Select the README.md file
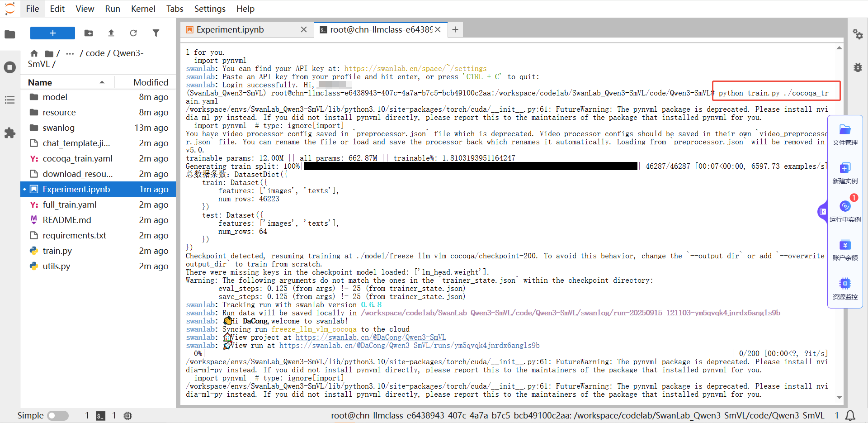The height and width of the screenshot is (423, 868). coord(98,220)
